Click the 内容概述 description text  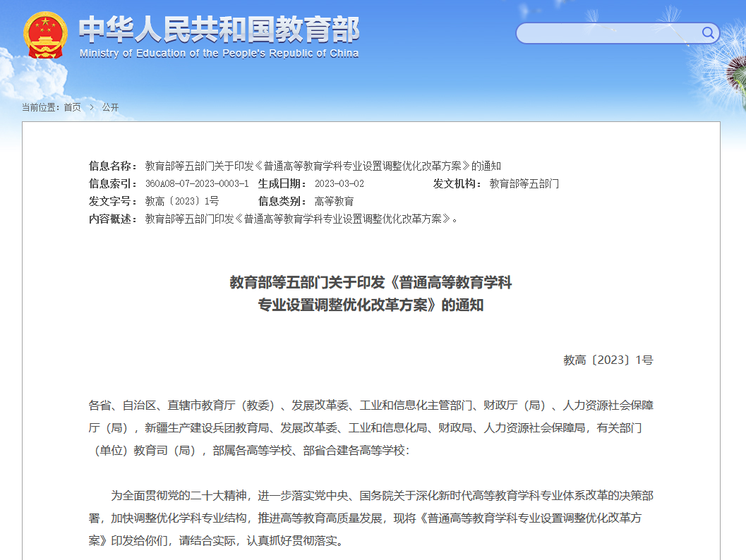301,219
